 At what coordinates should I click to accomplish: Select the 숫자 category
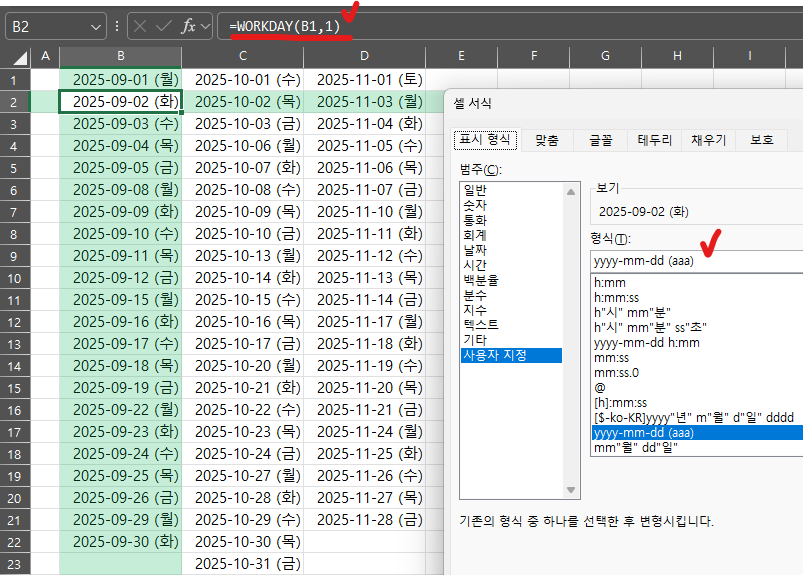pyautogui.click(x=511, y=205)
